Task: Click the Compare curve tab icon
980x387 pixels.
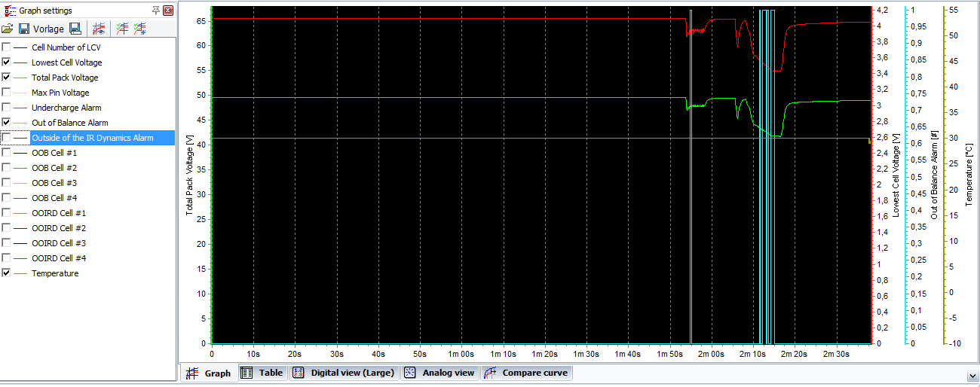Action: click(x=490, y=373)
